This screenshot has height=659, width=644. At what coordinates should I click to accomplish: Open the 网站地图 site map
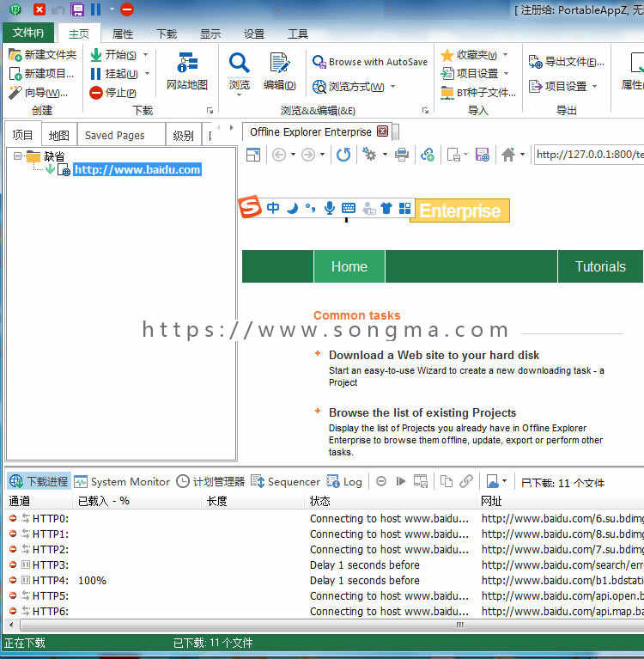pyautogui.click(x=187, y=70)
